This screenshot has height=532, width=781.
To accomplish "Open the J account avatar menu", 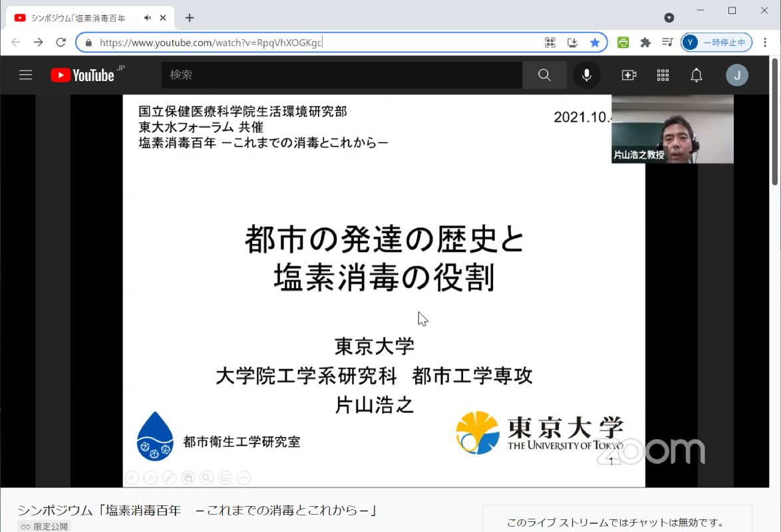I will pyautogui.click(x=736, y=75).
